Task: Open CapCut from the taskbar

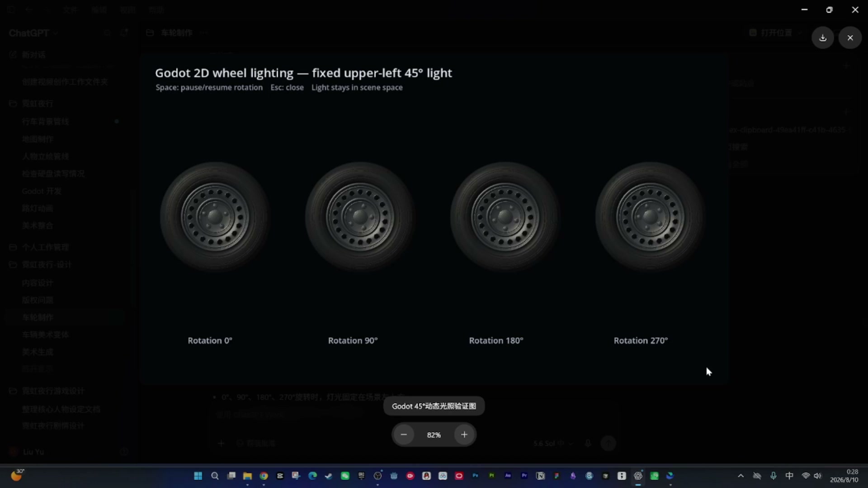Action: point(280,476)
